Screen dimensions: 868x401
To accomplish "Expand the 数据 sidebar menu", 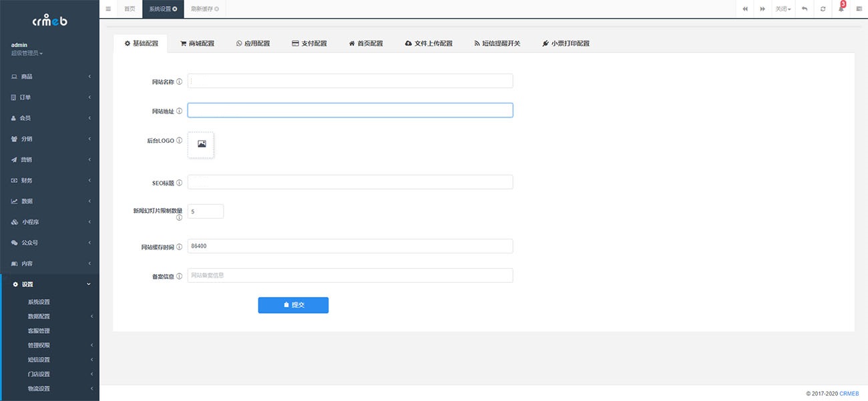I will click(x=49, y=201).
